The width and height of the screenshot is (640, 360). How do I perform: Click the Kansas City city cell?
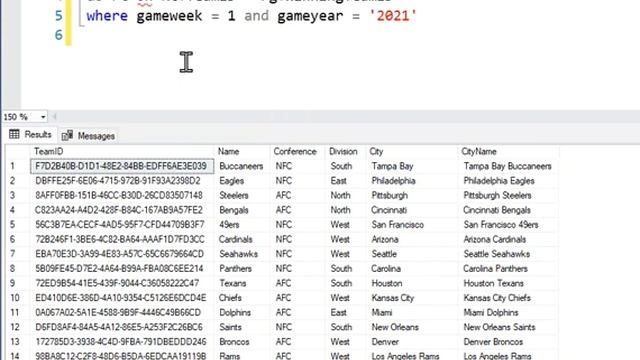(412, 298)
